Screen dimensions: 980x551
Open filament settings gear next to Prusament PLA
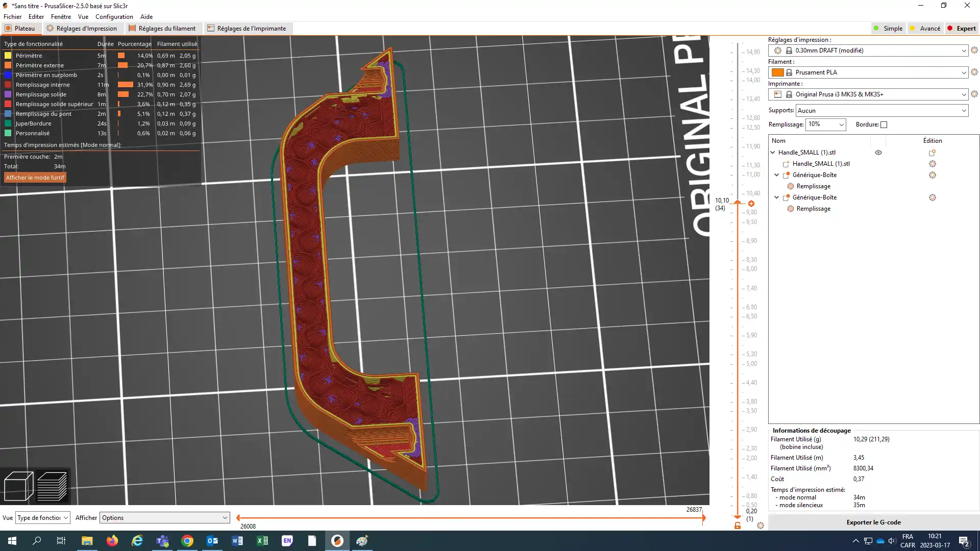point(974,72)
